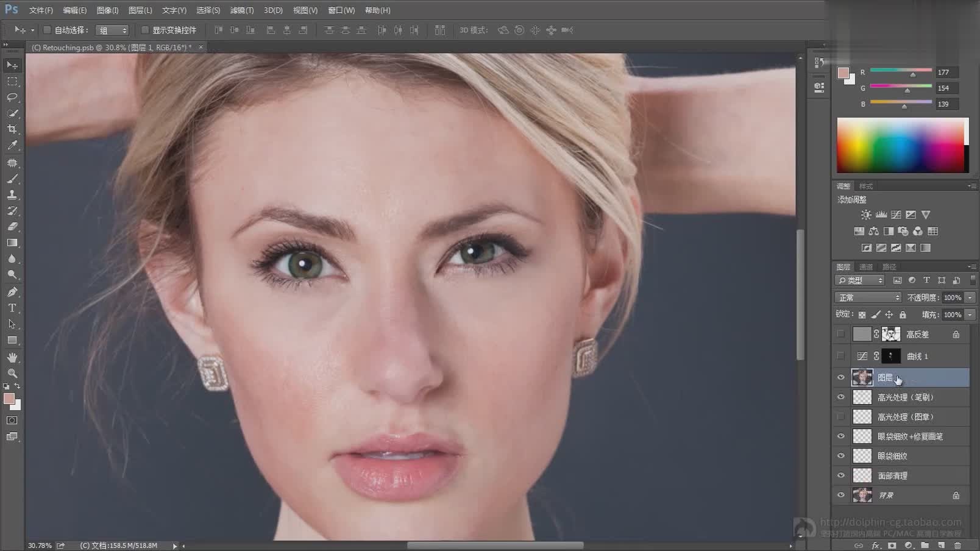Screen dimensions: 980x551
Task: Show the 高反差 layer
Action: (841, 334)
